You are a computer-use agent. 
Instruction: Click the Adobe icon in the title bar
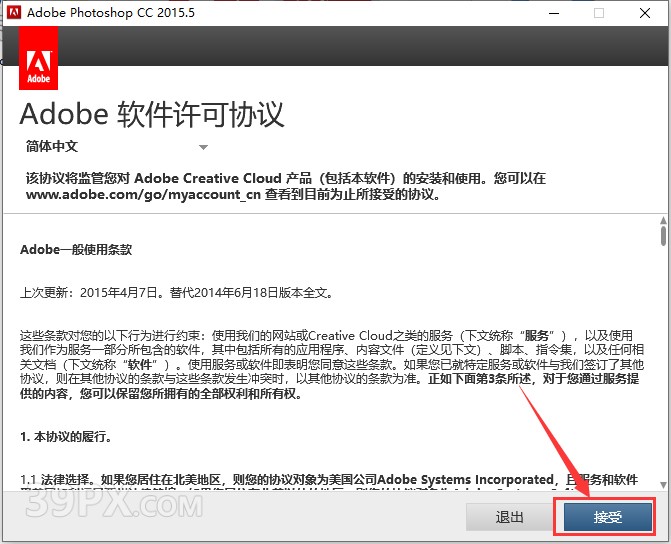click(14, 14)
